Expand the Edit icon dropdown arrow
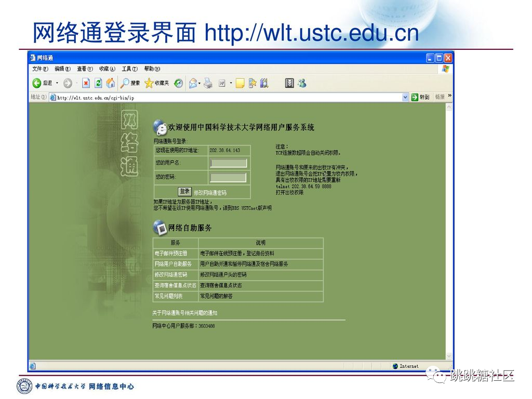Viewport: 532px width, 399px height. pos(231,83)
